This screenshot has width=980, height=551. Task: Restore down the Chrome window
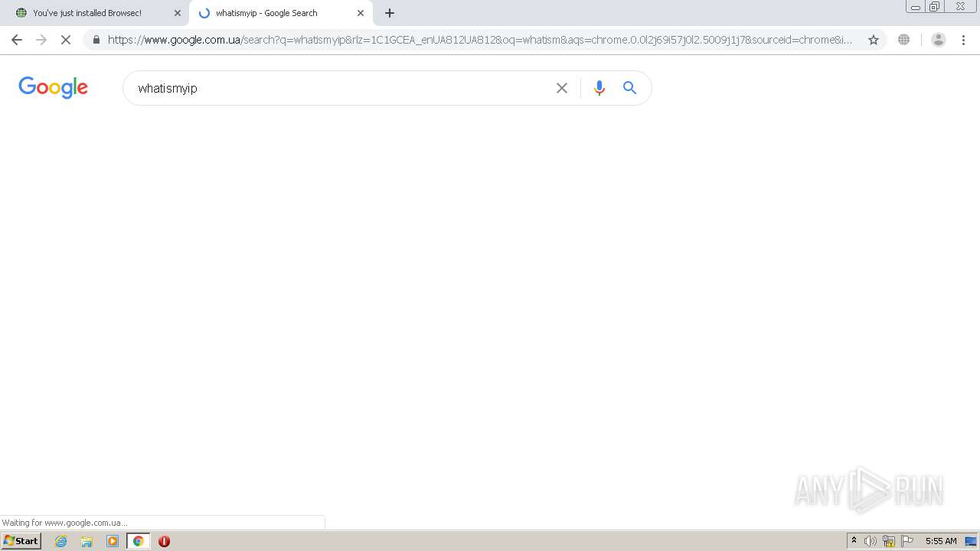tap(935, 7)
